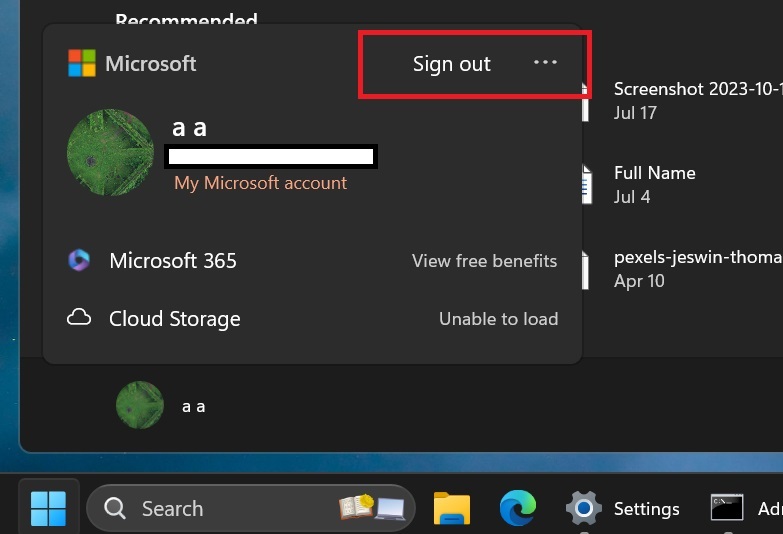The height and width of the screenshot is (534, 783).
Task: Click the magnifier icon in Search box
Action: [115, 509]
